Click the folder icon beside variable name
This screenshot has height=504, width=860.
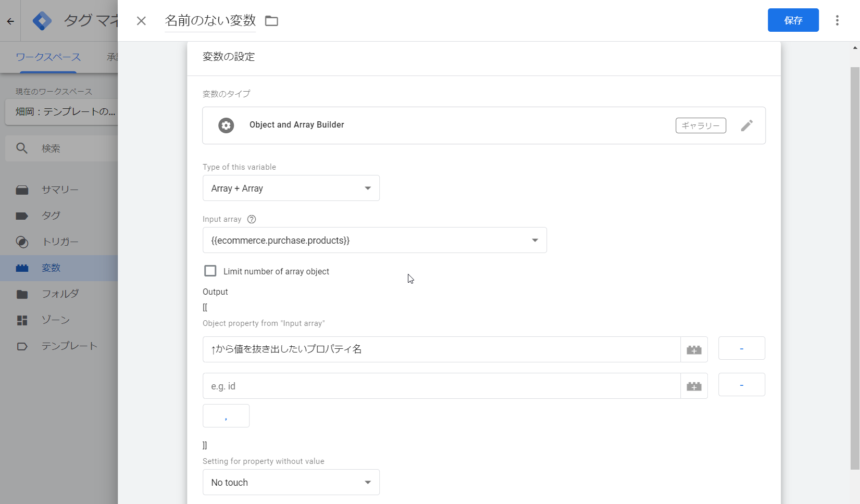(x=271, y=21)
